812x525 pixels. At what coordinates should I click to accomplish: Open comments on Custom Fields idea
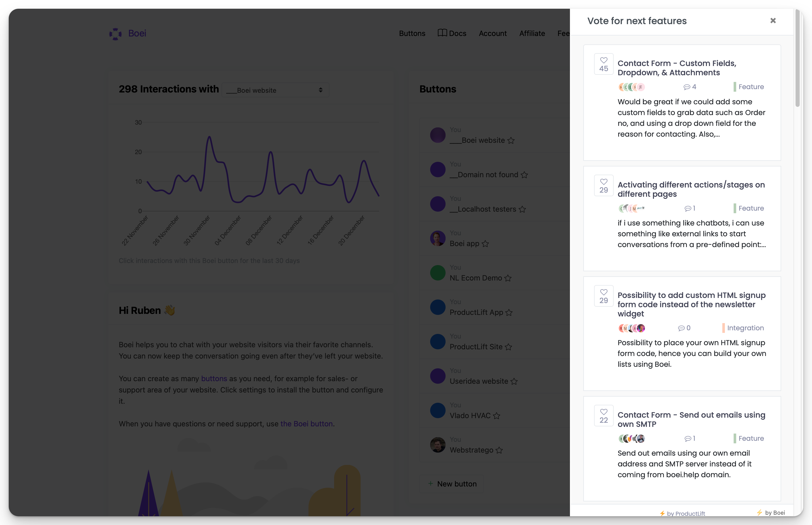(690, 87)
